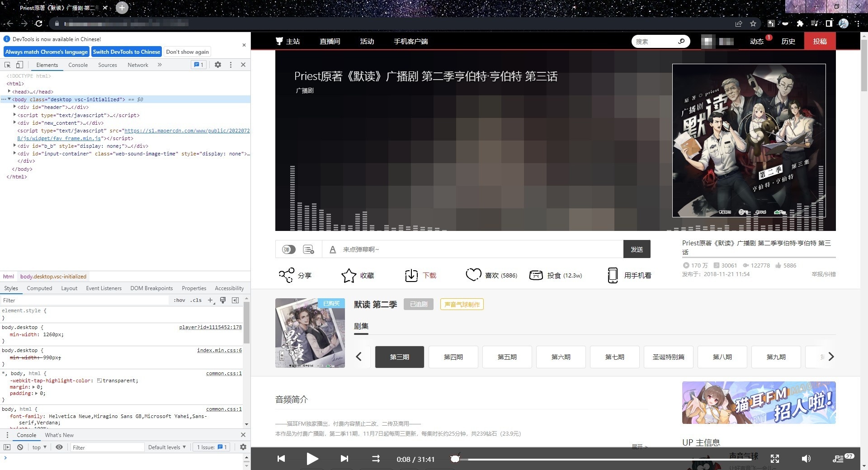Click the star 收藏 favorite icon

[349, 275]
